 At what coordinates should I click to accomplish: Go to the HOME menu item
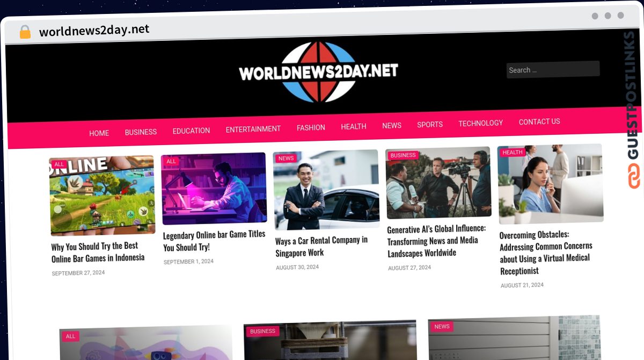click(x=99, y=133)
